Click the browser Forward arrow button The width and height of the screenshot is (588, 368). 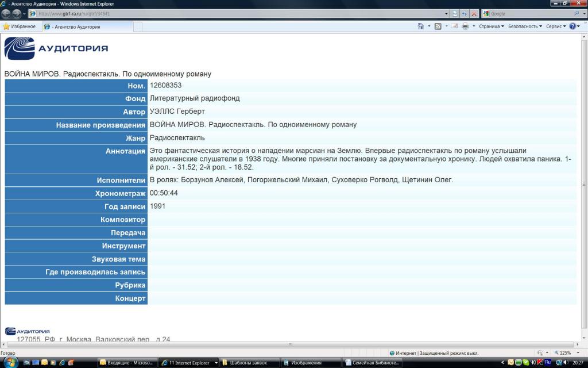tap(17, 13)
